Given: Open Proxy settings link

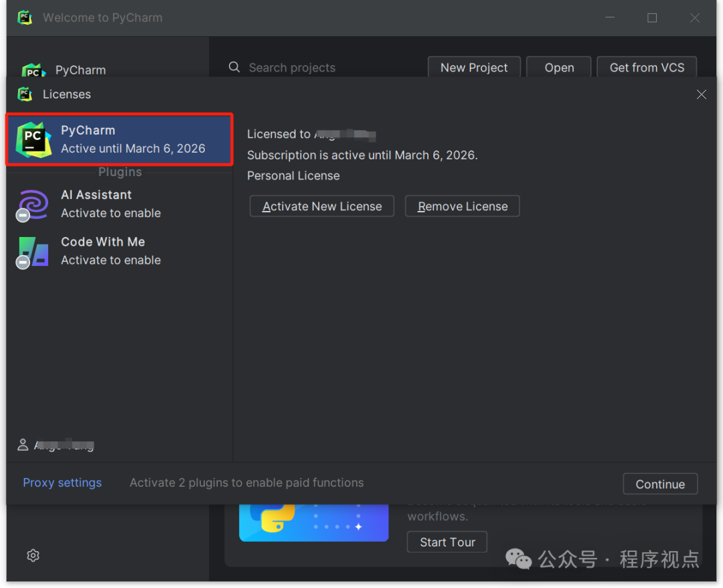Looking at the screenshot, I should click(x=62, y=483).
